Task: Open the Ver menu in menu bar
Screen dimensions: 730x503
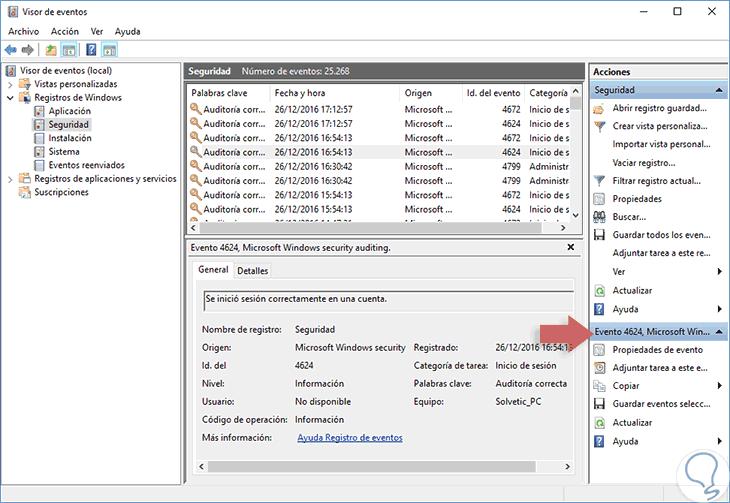Action: (96, 31)
